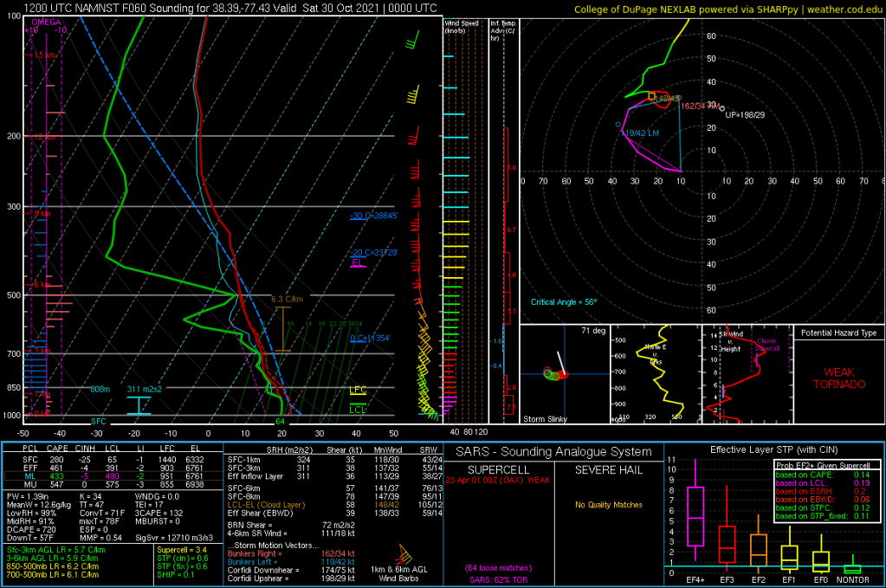Click the green dewpoint trace at 200 mb
The height and width of the screenshot is (588, 886).
coord(105,136)
